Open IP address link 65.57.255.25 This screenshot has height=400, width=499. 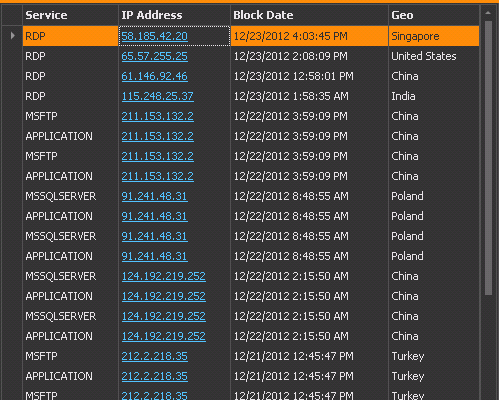(x=154, y=56)
